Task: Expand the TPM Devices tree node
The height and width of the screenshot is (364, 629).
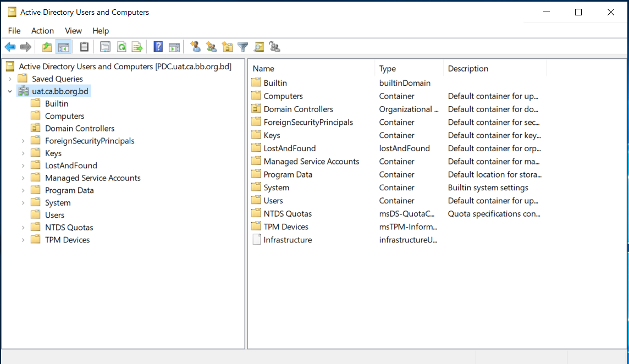Action: coord(23,240)
